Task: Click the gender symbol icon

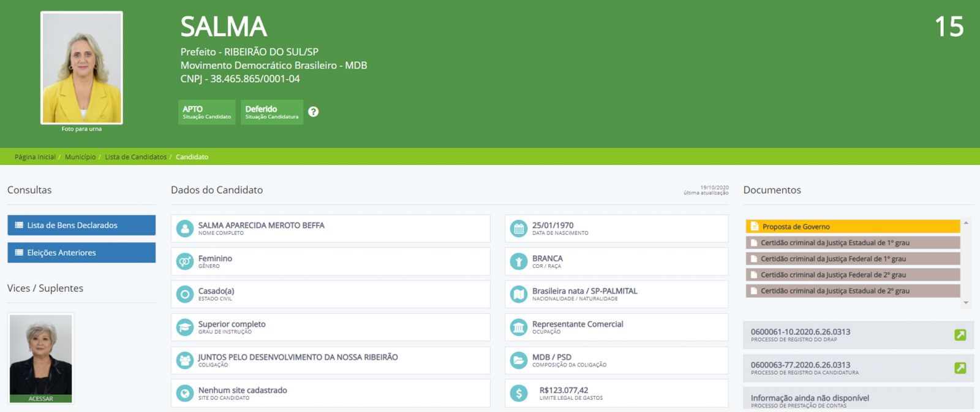Action: coord(185,262)
